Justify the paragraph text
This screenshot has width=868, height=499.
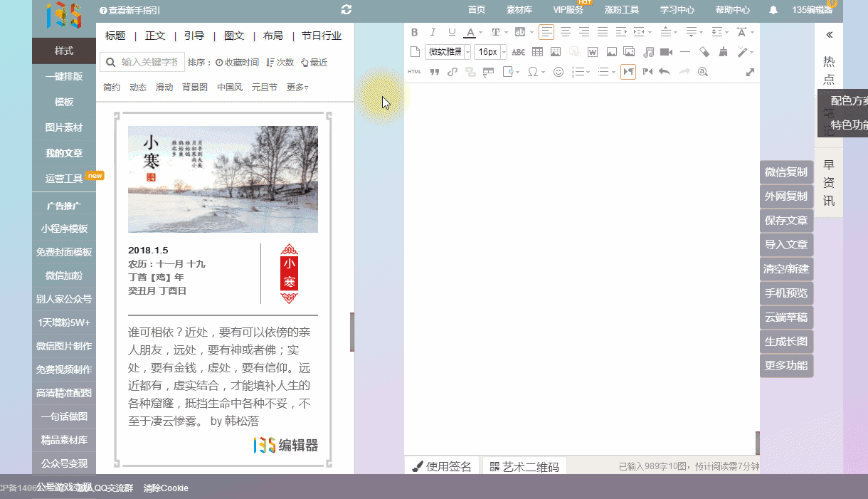click(x=602, y=32)
